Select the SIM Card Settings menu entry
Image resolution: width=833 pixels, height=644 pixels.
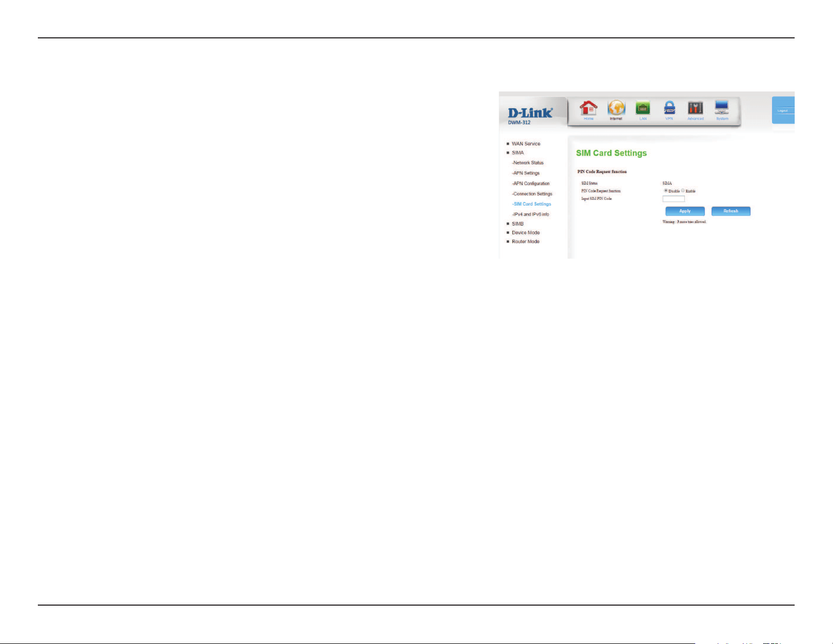coord(531,204)
